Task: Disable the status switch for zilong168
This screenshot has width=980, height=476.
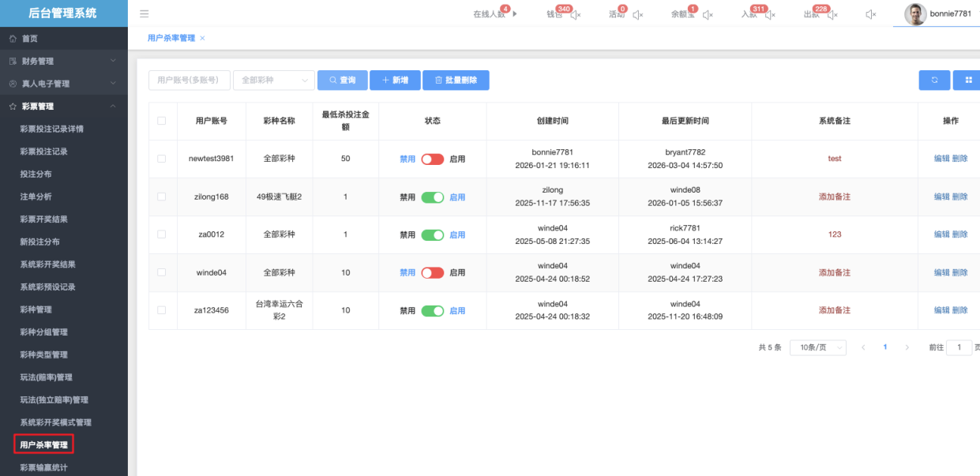Action: point(432,197)
